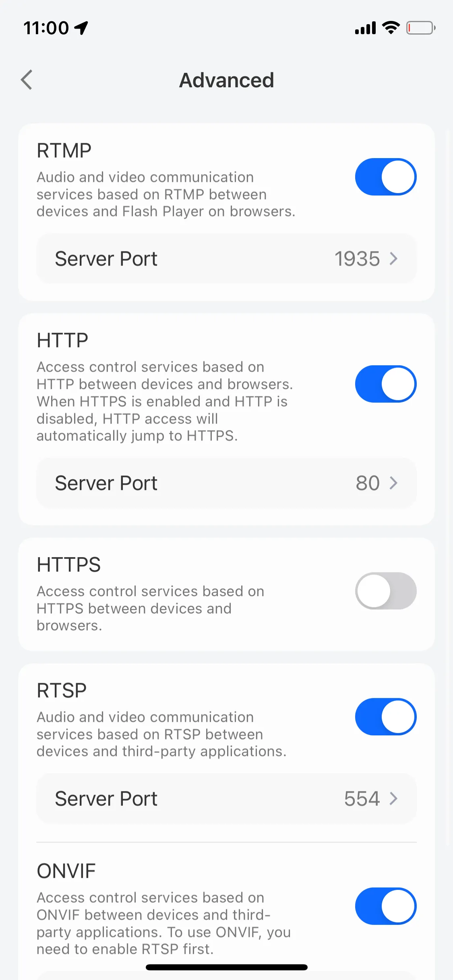Tap the HTTP port value 80
Viewport: 453px width, 980px height.
367,483
